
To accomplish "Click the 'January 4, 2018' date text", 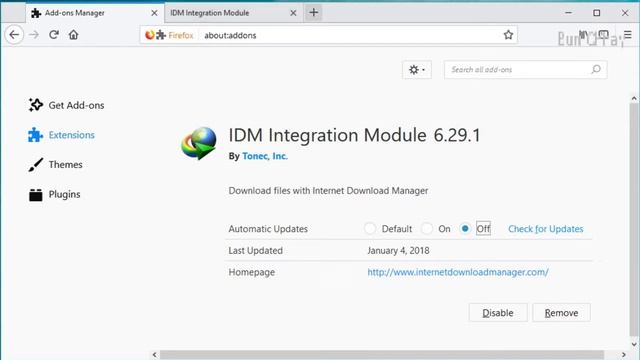I will point(398,251).
